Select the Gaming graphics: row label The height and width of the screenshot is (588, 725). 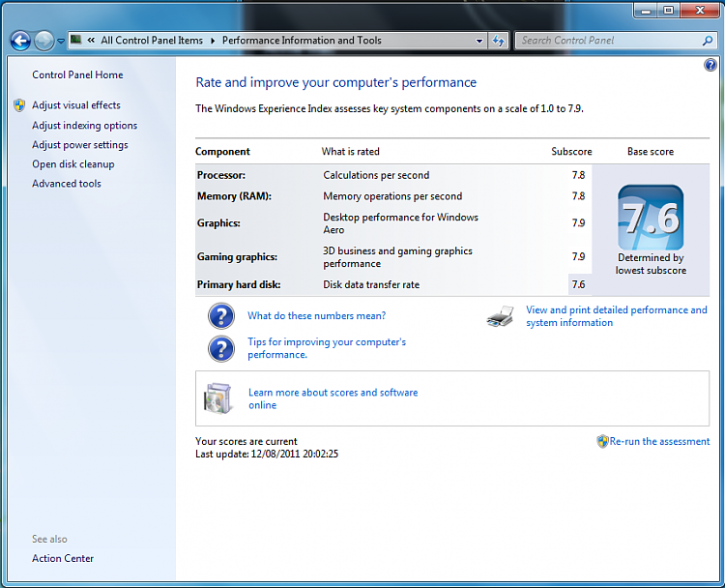click(x=237, y=256)
